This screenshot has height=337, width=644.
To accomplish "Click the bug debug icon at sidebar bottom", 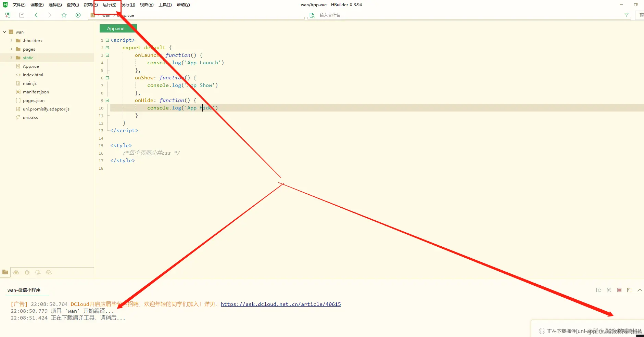I will [27, 272].
